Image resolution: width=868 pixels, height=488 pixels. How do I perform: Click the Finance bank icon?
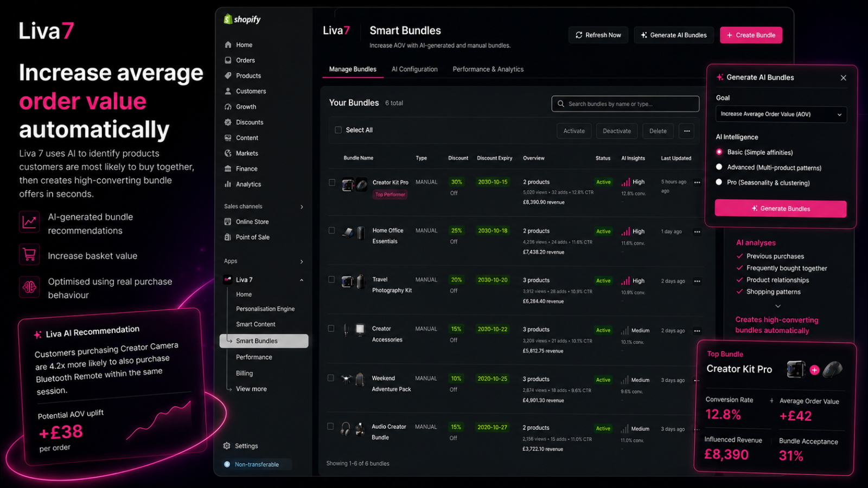coord(228,169)
